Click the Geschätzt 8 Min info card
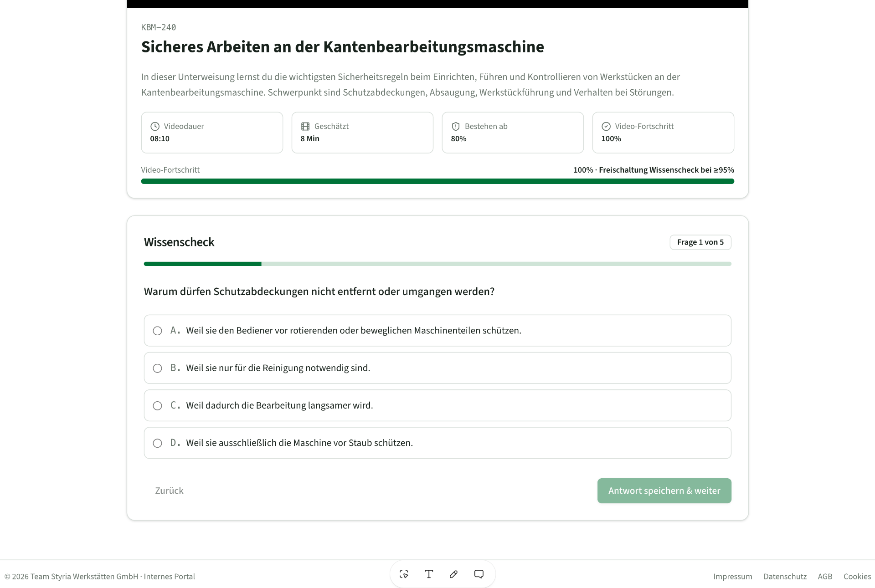The image size is (875, 588). tap(362, 133)
